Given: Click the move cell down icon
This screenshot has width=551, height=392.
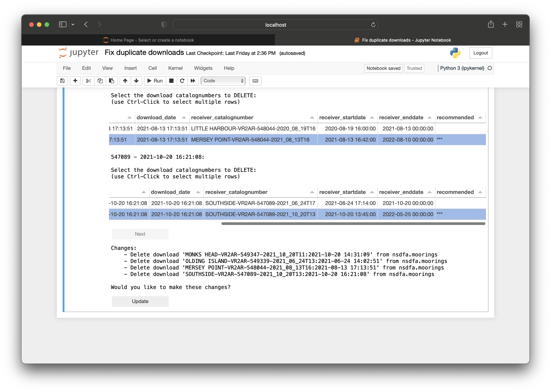Looking at the screenshot, I should click(x=136, y=81).
